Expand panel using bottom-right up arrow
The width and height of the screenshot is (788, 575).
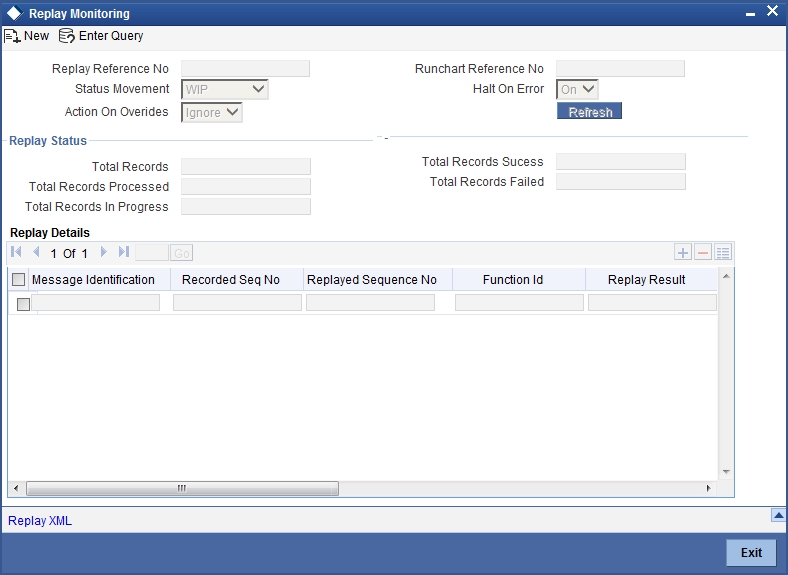pos(778,515)
